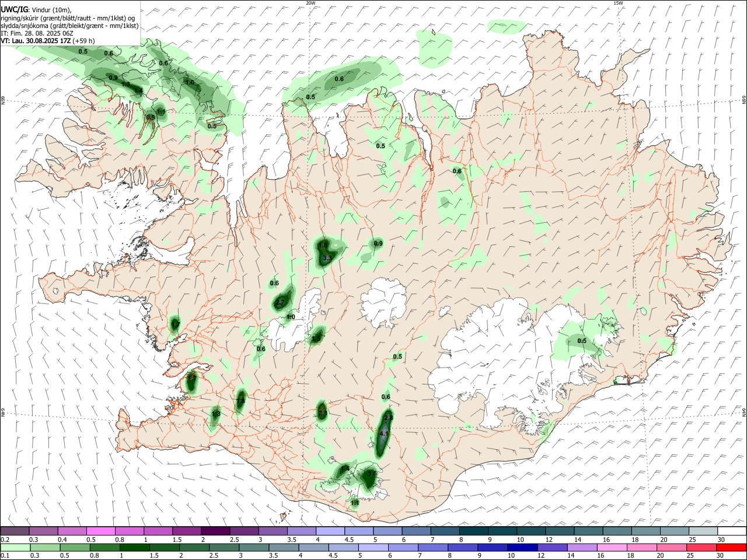Select the 'rigning/skúrir' description line

click(x=68, y=18)
